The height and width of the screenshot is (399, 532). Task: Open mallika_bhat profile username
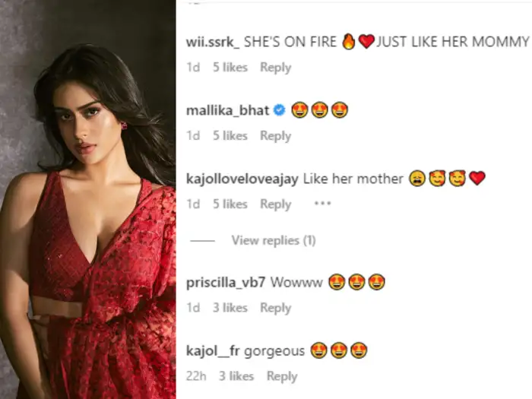pyautogui.click(x=227, y=110)
